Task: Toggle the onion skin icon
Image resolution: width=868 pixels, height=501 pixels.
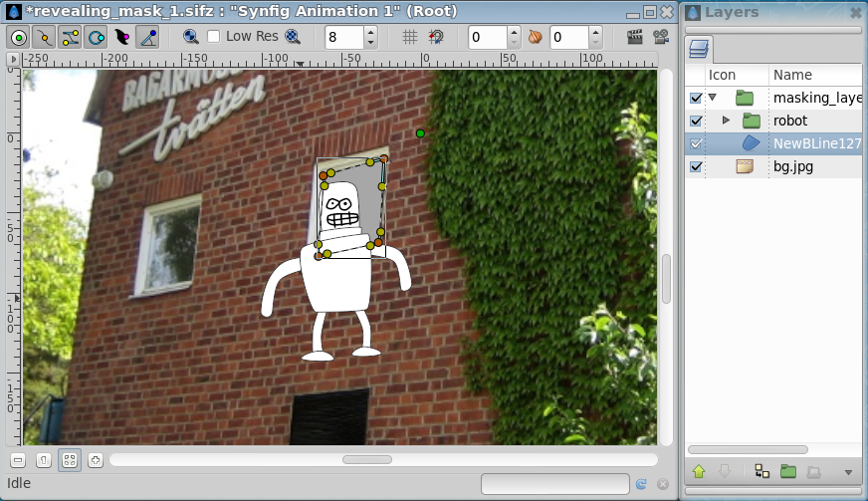Action: point(535,37)
